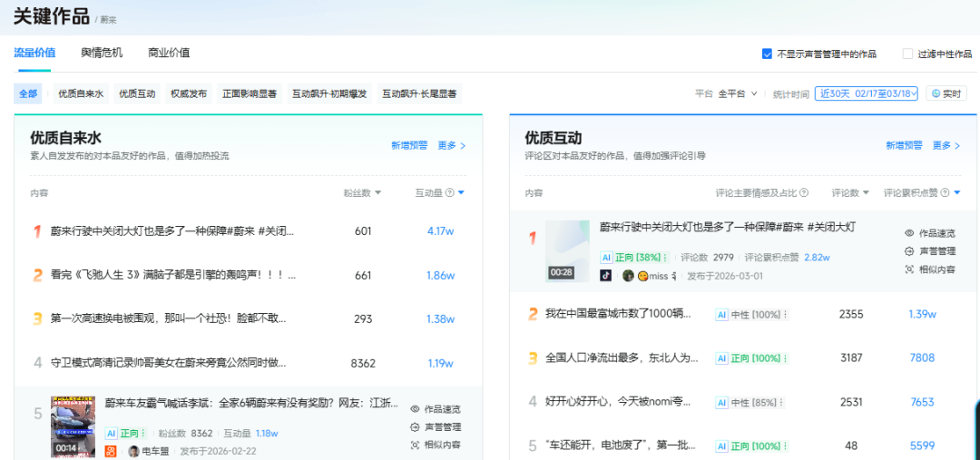This screenshot has width=980, height=460.
Task: Click AI badge on 中性 [85%] row
Action: [x=722, y=402]
